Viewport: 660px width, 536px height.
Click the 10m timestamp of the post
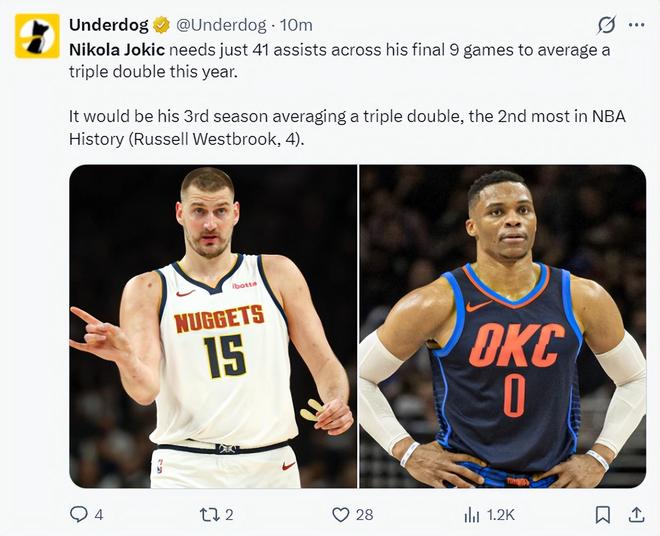click(296, 25)
